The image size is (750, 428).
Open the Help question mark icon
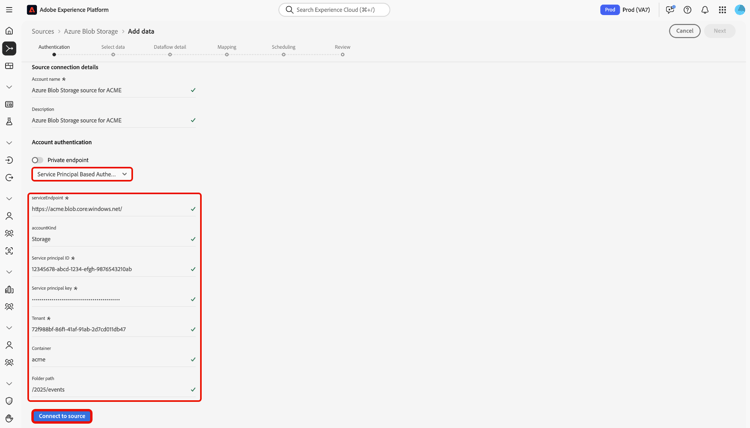pyautogui.click(x=687, y=10)
